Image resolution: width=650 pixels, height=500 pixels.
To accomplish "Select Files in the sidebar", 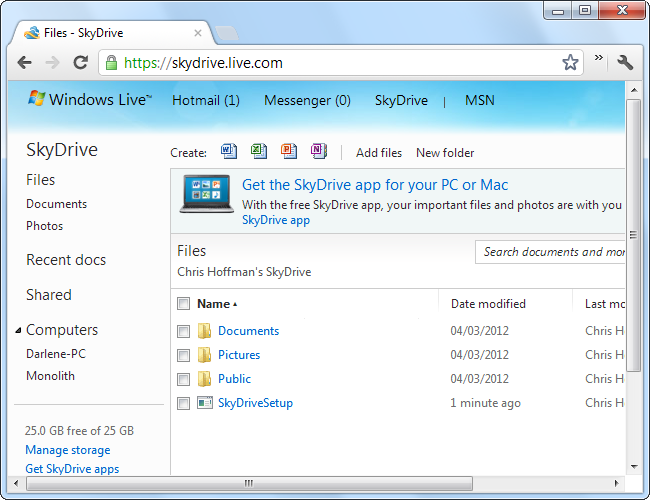I will point(41,180).
